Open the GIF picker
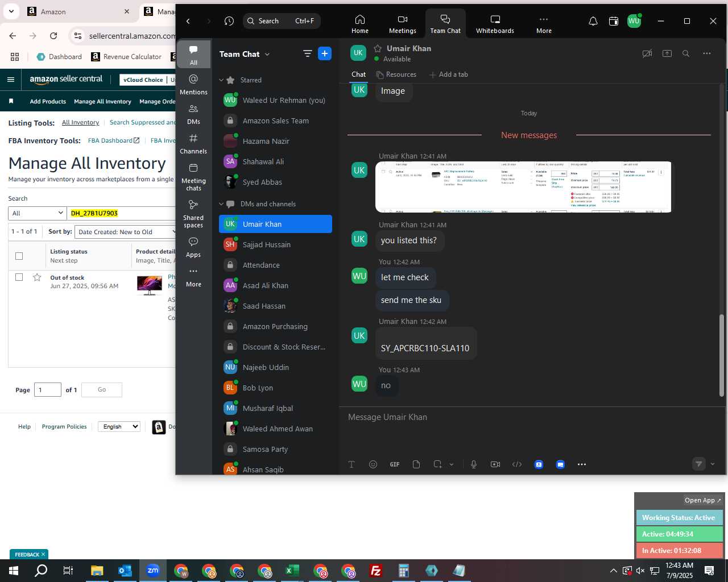Screen dimensions: 728x582 tap(395, 464)
